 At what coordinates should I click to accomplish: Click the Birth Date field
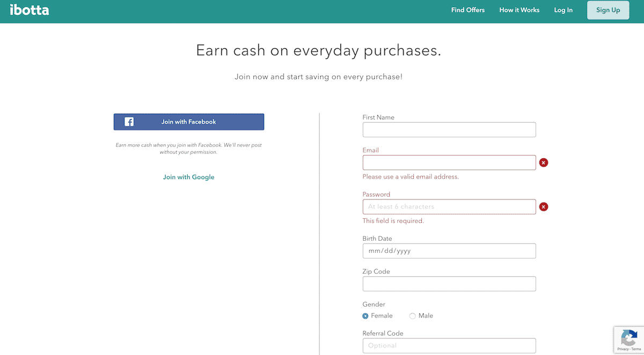click(449, 251)
